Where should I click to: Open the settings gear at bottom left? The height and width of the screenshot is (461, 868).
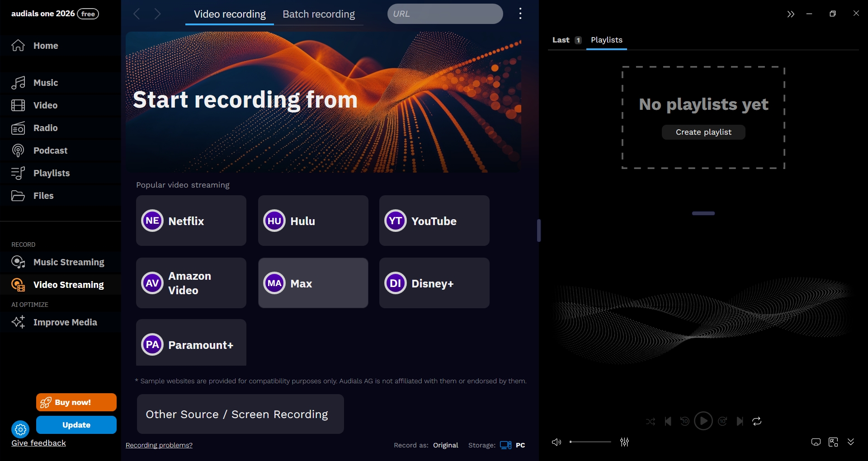20,429
